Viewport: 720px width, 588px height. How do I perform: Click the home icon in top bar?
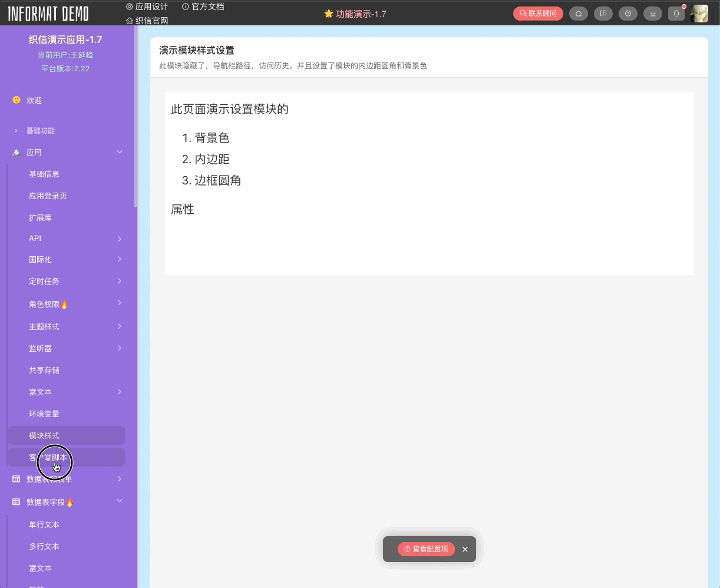pos(579,14)
